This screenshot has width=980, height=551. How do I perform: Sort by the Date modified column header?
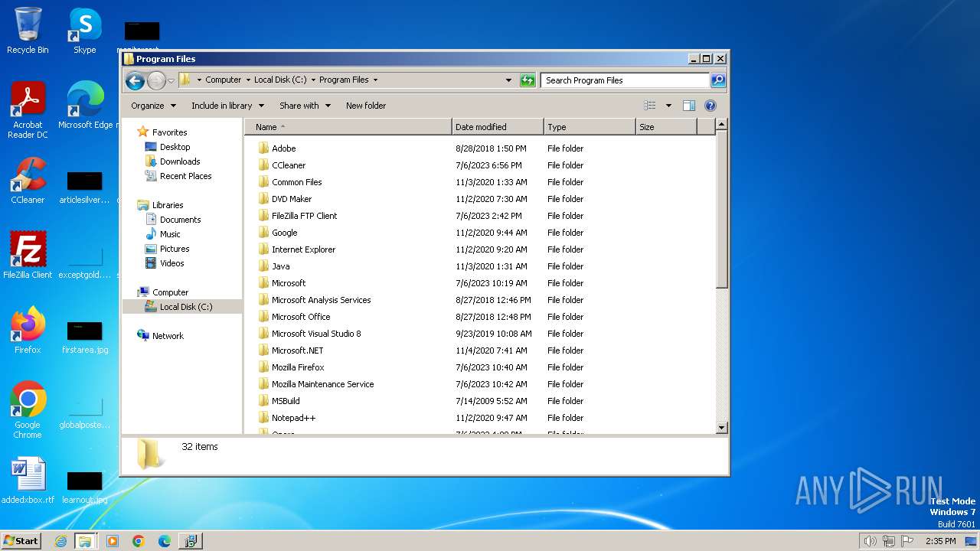pyautogui.click(x=498, y=127)
